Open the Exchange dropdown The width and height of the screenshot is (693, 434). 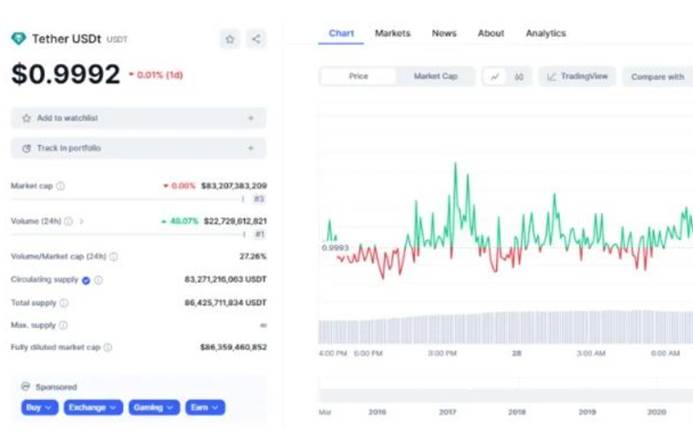[x=93, y=407]
